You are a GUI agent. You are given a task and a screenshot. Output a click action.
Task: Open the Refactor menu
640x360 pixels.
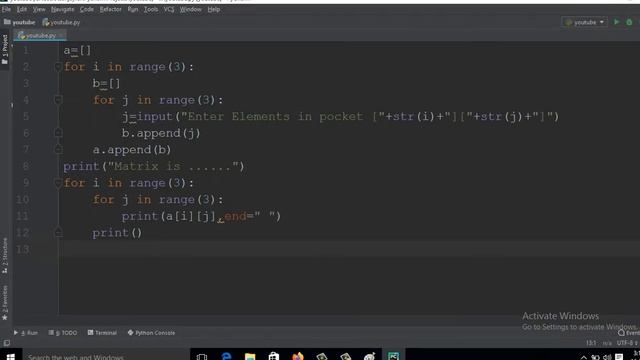pos(111,9)
